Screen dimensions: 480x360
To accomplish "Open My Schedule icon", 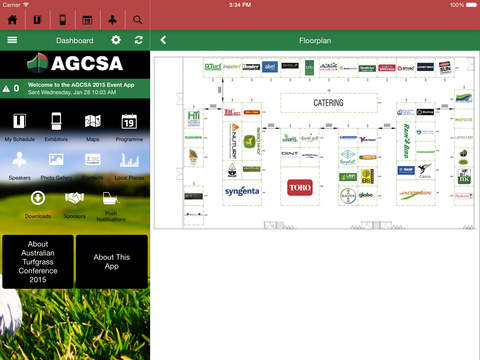I will [x=19, y=121].
